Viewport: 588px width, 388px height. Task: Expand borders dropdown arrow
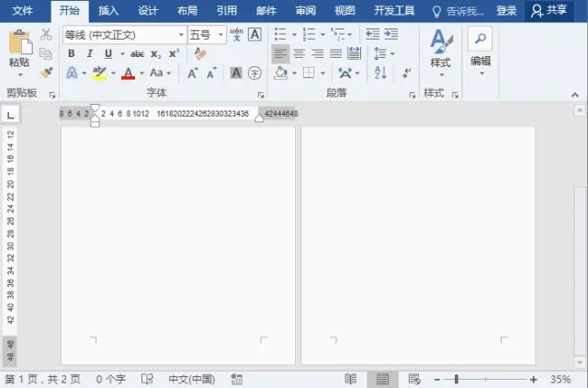coord(322,73)
